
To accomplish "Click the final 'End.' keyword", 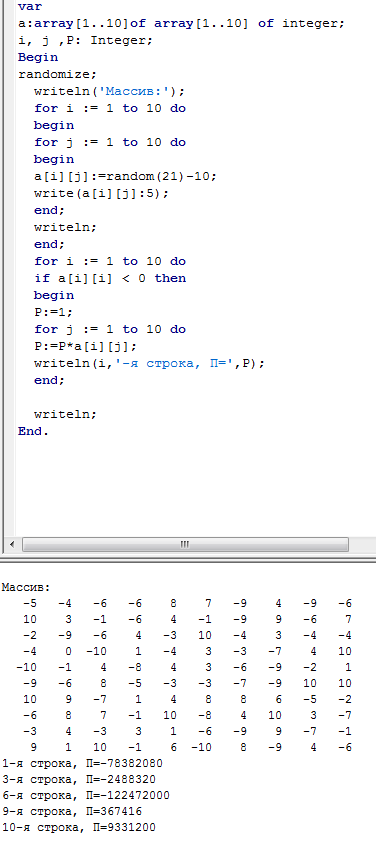I will [33, 431].
